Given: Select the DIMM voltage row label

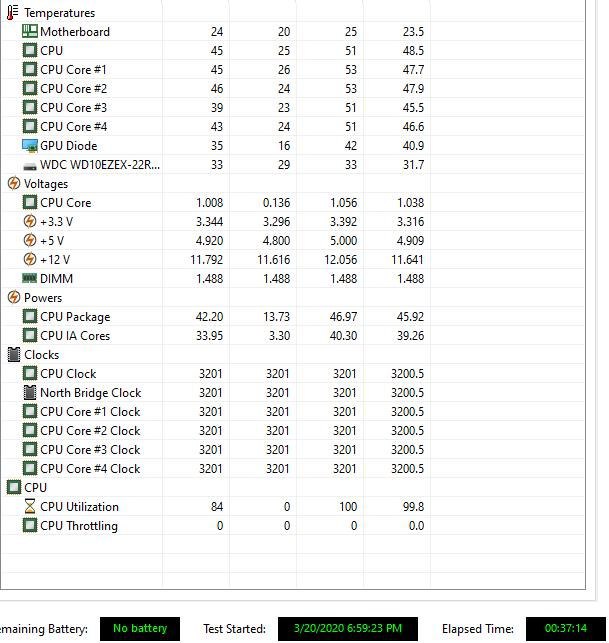Looking at the screenshot, I should [x=56, y=278].
